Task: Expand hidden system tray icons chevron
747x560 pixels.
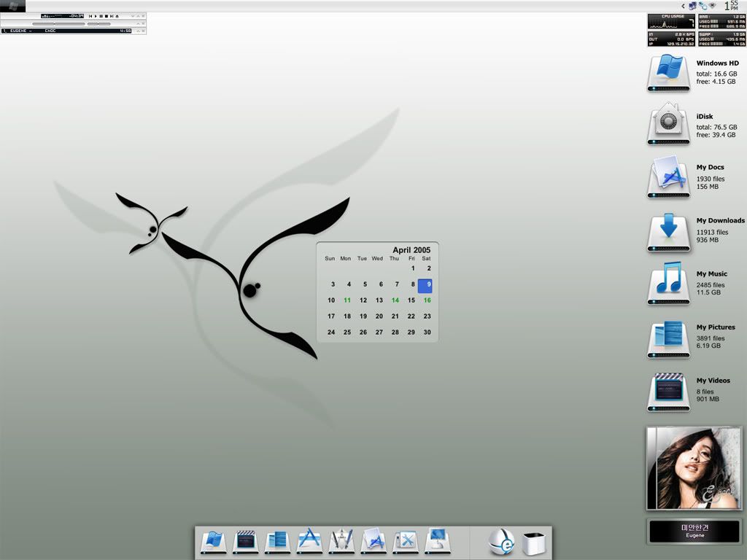Action: click(x=683, y=6)
